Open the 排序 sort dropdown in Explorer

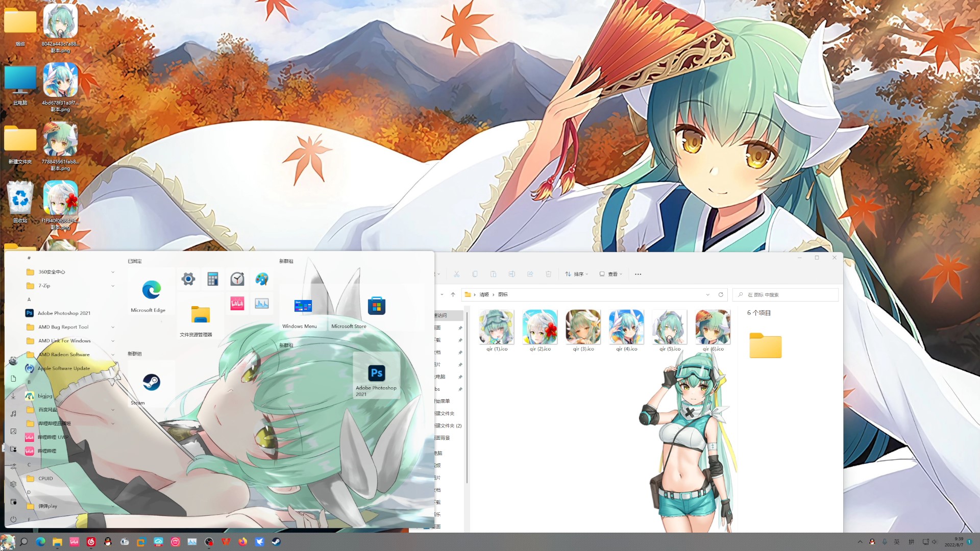577,274
